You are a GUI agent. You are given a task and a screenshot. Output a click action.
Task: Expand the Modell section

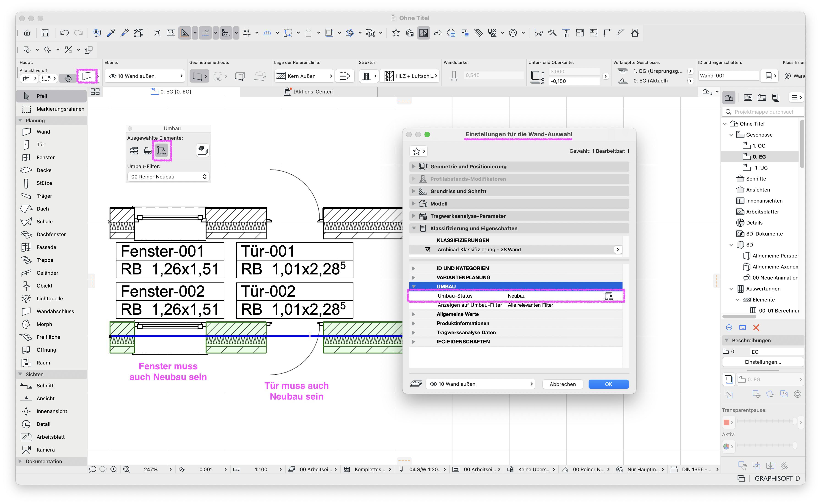(x=519, y=203)
